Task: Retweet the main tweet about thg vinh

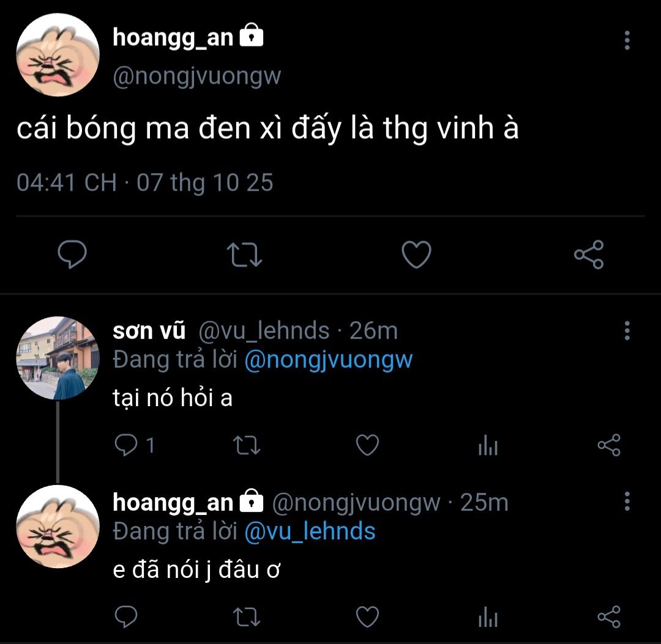Action: [x=244, y=254]
